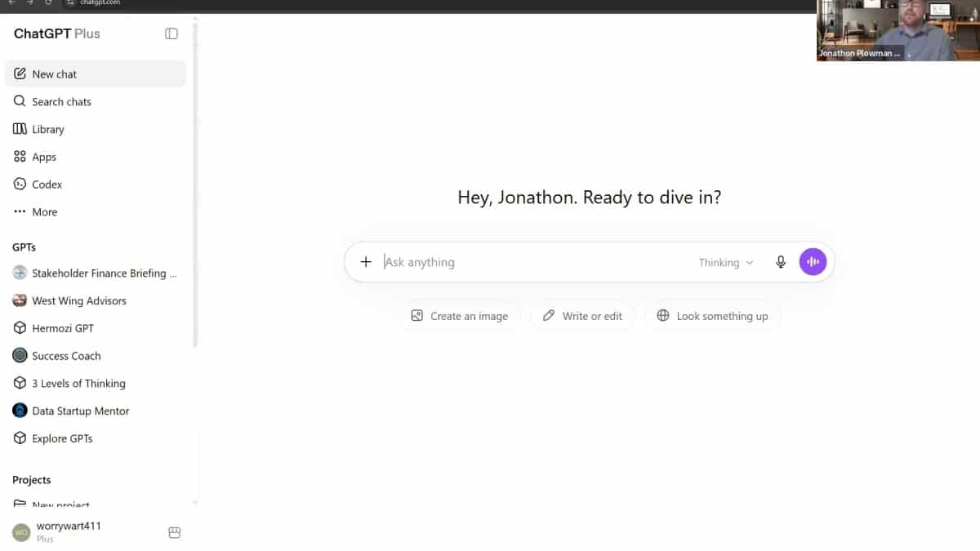
Task: Open the Thinking model dropdown
Action: (x=726, y=262)
